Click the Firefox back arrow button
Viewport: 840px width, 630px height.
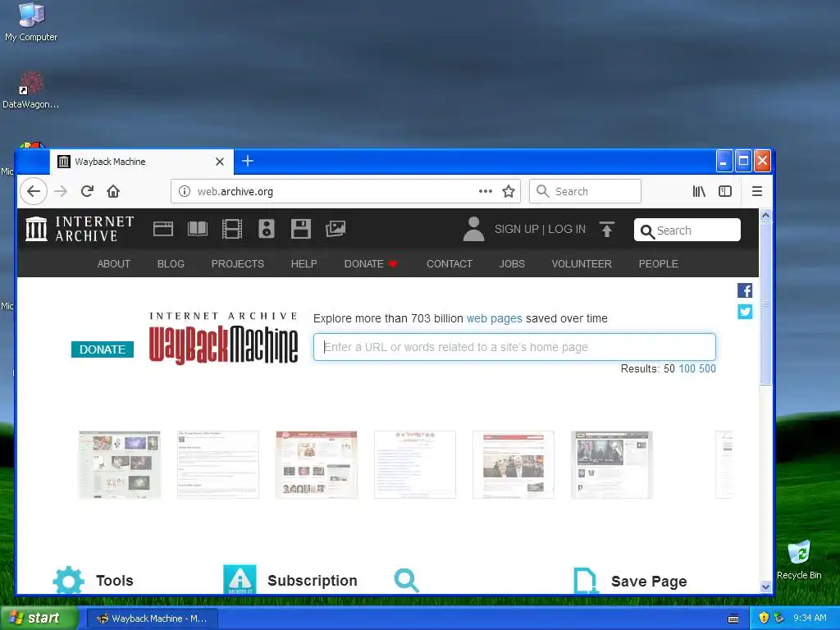[33, 191]
